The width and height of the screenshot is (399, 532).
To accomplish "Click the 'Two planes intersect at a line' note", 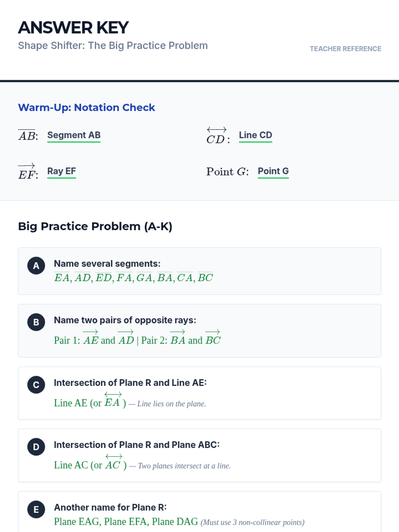I will 184,466.
